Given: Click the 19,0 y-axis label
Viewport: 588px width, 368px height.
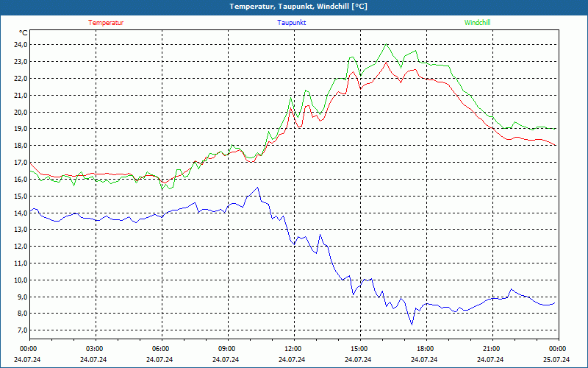Looking at the screenshot, I should tap(21, 129).
